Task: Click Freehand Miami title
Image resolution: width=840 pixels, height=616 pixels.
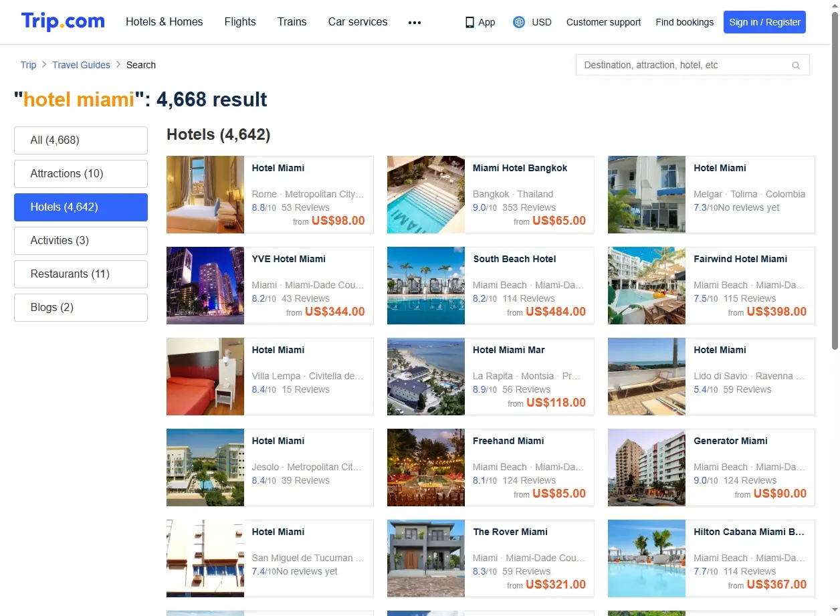Action: click(508, 441)
